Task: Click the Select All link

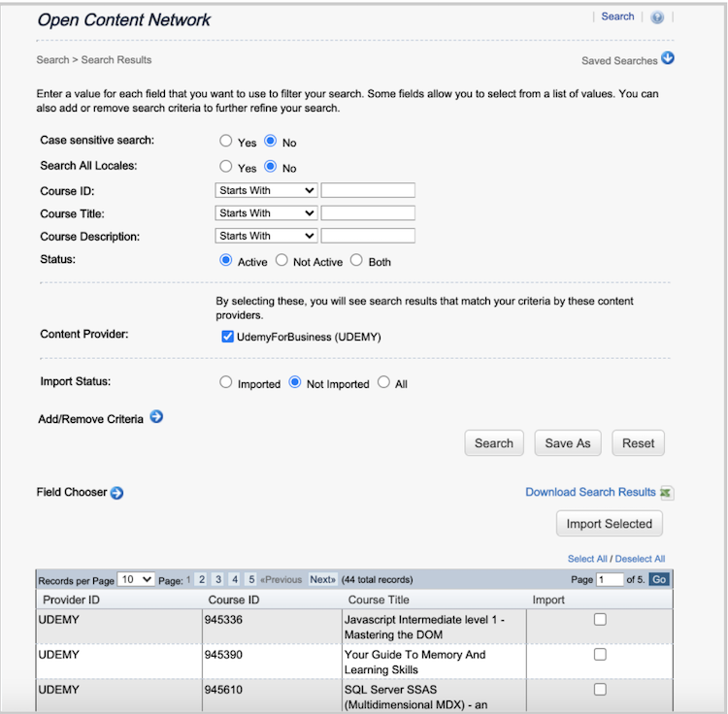Action: [587, 559]
